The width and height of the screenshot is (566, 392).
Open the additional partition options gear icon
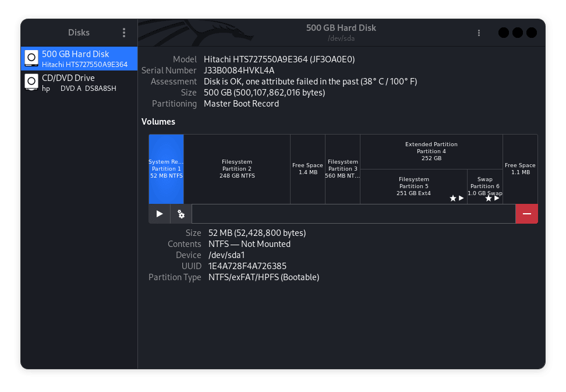pyautogui.click(x=180, y=214)
